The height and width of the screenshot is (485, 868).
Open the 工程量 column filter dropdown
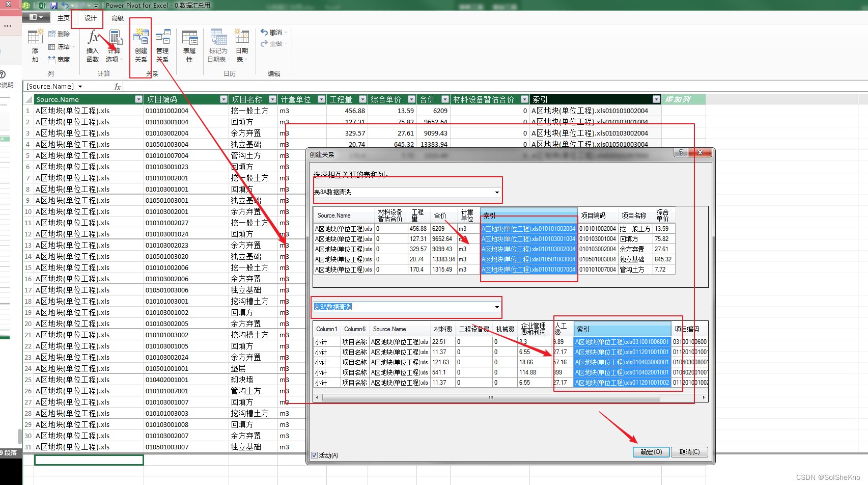tap(362, 99)
